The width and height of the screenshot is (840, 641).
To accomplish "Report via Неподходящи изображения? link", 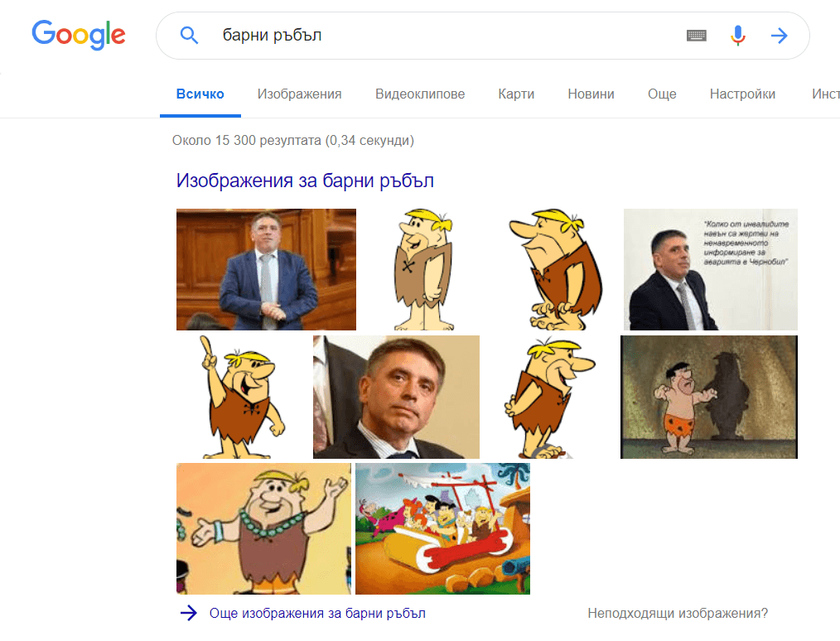I will pyautogui.click(x=678, y=613).
